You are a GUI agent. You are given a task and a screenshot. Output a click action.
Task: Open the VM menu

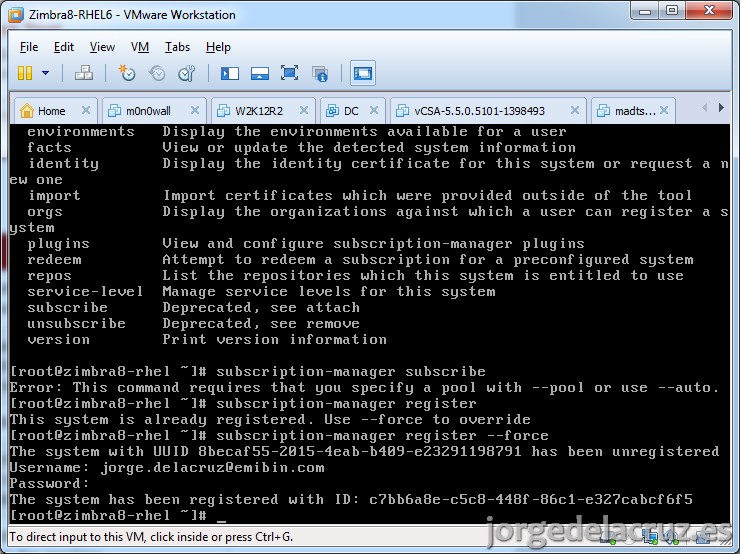pos(140,47)
